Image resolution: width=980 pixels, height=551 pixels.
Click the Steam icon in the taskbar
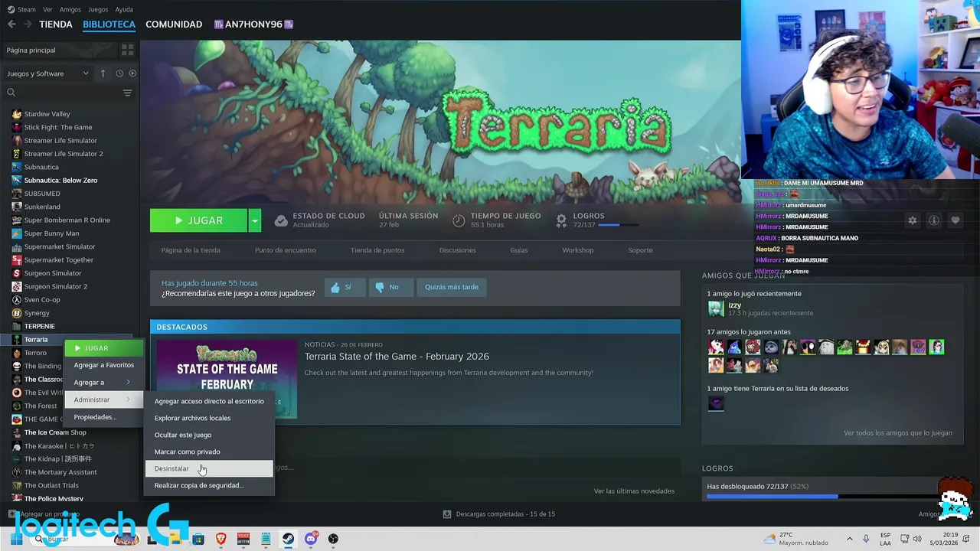click(x=288, y=539)
